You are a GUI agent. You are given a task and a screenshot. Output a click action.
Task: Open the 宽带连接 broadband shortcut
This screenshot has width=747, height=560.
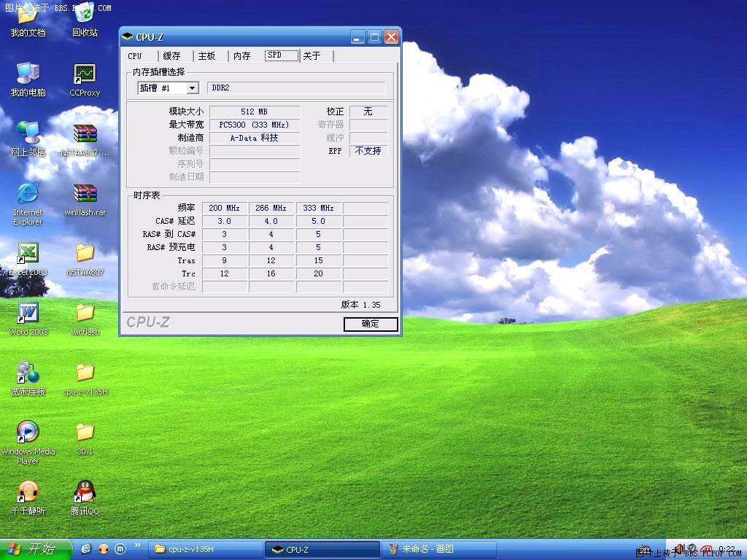coord(28,379)
